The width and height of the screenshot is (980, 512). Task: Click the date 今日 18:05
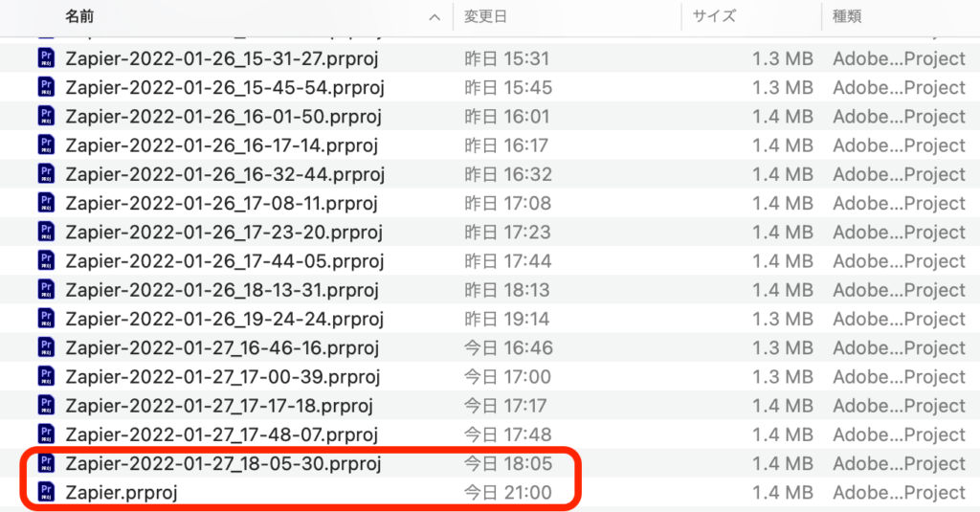click(508, 463)
